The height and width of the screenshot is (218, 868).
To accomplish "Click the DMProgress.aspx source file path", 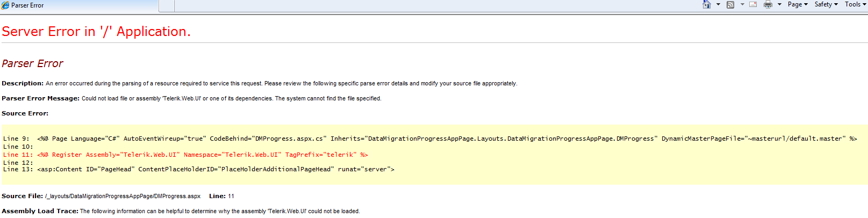I will click(123, 196).
